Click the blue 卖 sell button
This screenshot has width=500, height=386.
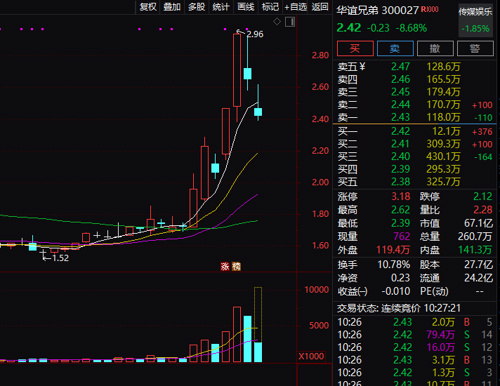point(395,49)
